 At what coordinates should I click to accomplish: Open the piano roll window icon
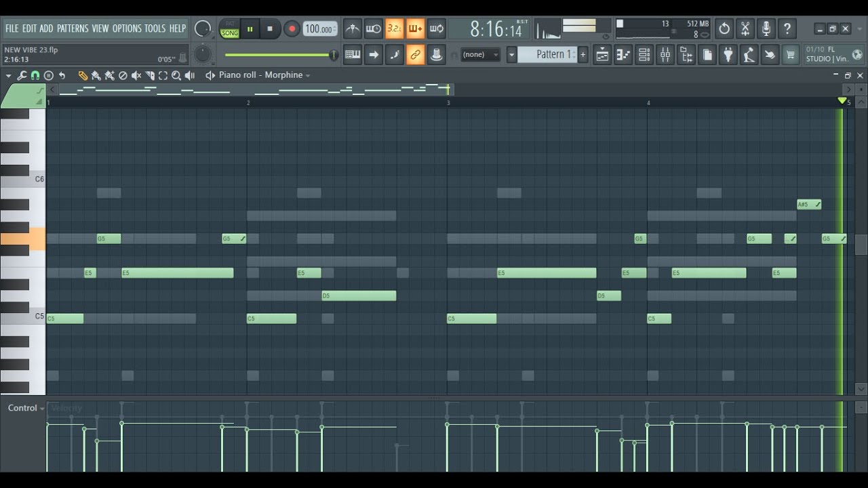pos(623,55)
